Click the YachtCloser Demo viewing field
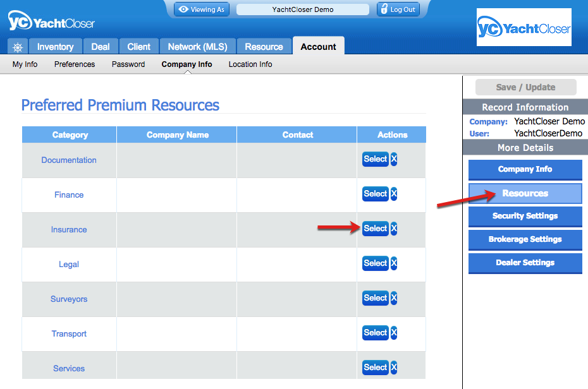 [x=303, y=9]
